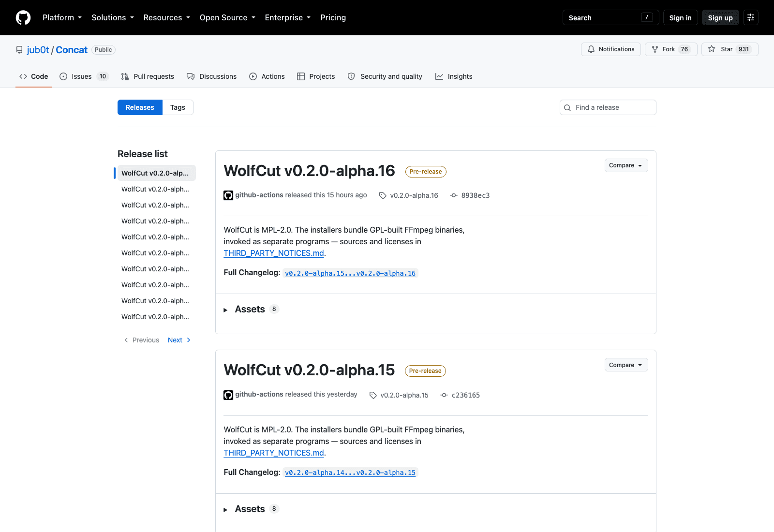The width and height of the screenshot is (774, 532).
Task: Open THIRD_PARTY_NOTICES.md link in alpha.15 notes
Action: pyautogui.click(x=274, y=453)
